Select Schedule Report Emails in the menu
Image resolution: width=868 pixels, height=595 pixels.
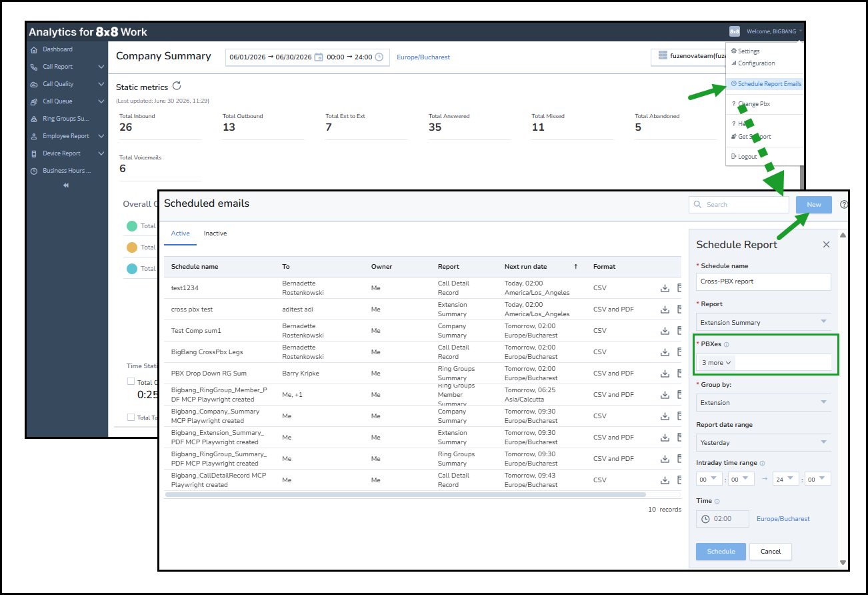(765, 84)
